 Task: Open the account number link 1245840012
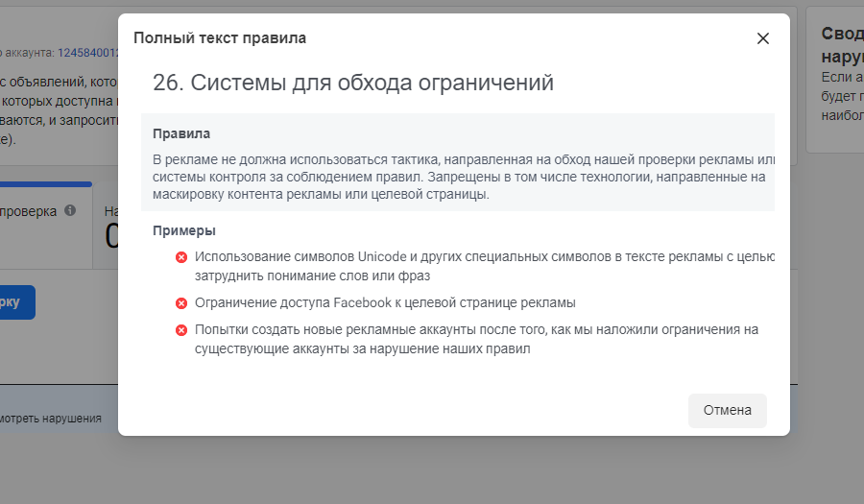tap(88, 53)
